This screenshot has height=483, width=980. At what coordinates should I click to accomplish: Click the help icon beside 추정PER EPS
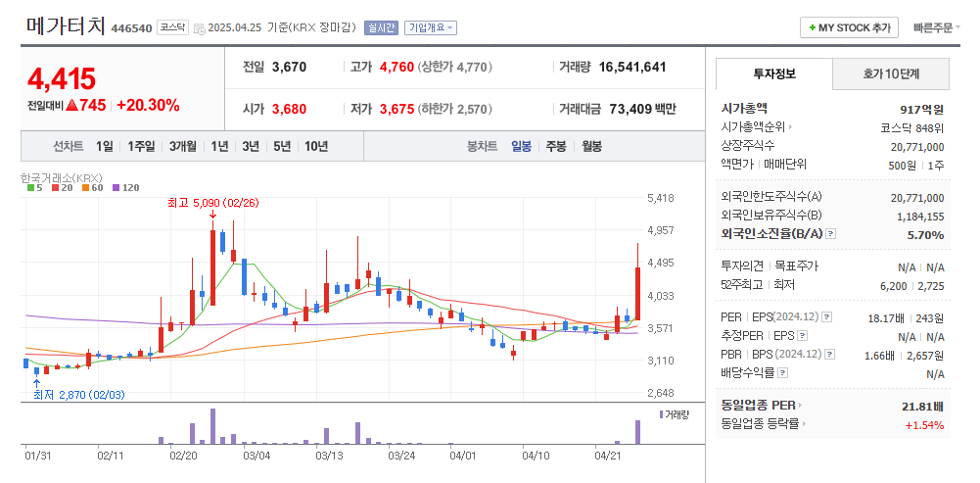pyautogui.click(x=803, y=335)
